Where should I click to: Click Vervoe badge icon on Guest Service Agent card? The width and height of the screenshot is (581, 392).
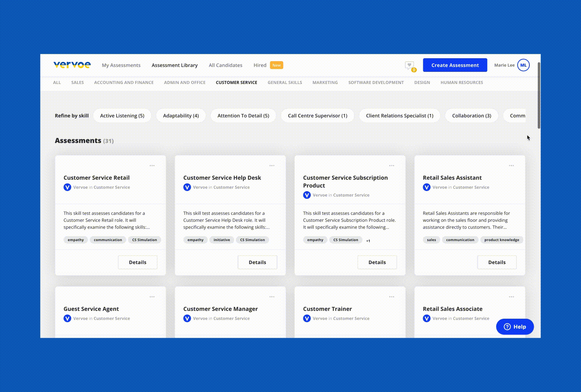tap(67, 318)
